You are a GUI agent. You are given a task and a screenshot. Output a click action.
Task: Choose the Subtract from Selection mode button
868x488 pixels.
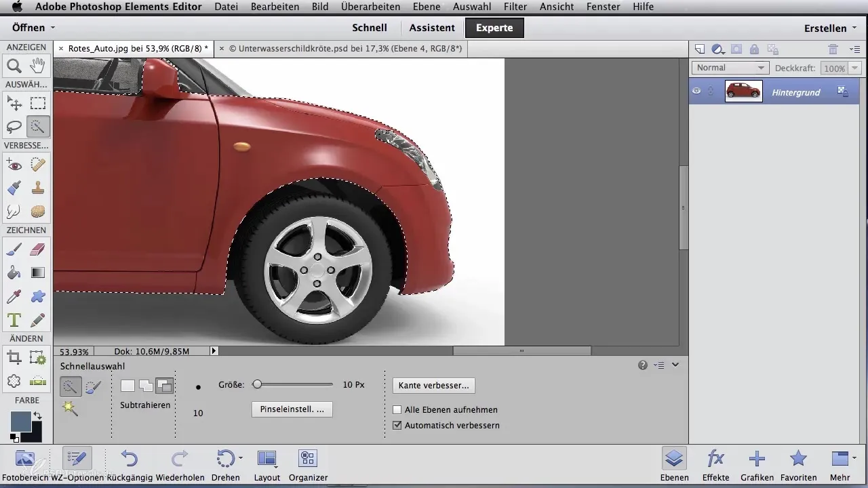point(164,386)
